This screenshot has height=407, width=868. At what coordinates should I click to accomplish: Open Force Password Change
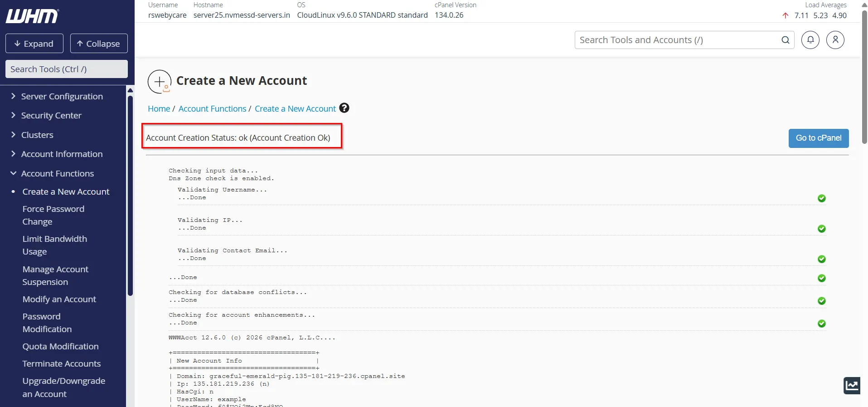(x=53, y=215)
